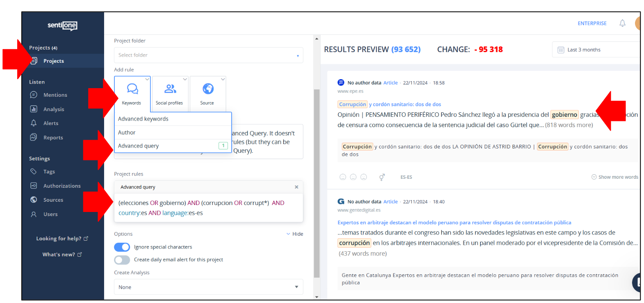Click the Article link of the epe.es result
The height and width of the screenshot is (303, 644).
pyautogui.click(x=390, y=83)
